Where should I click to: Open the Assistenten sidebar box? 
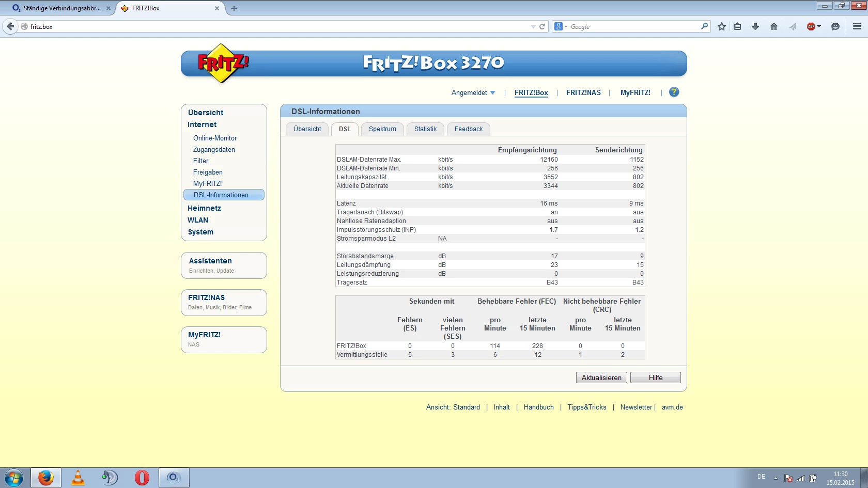click(x=224, y=265)
